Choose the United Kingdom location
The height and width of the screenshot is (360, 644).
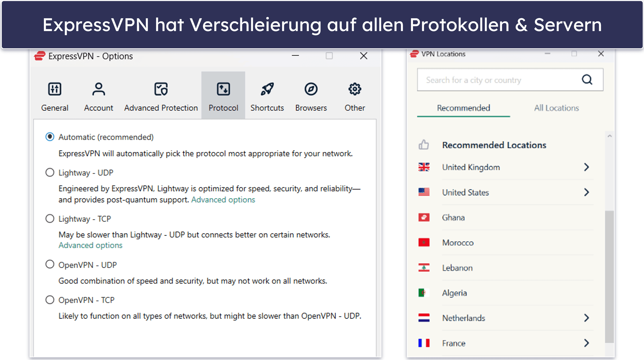[x=506, y=167]
